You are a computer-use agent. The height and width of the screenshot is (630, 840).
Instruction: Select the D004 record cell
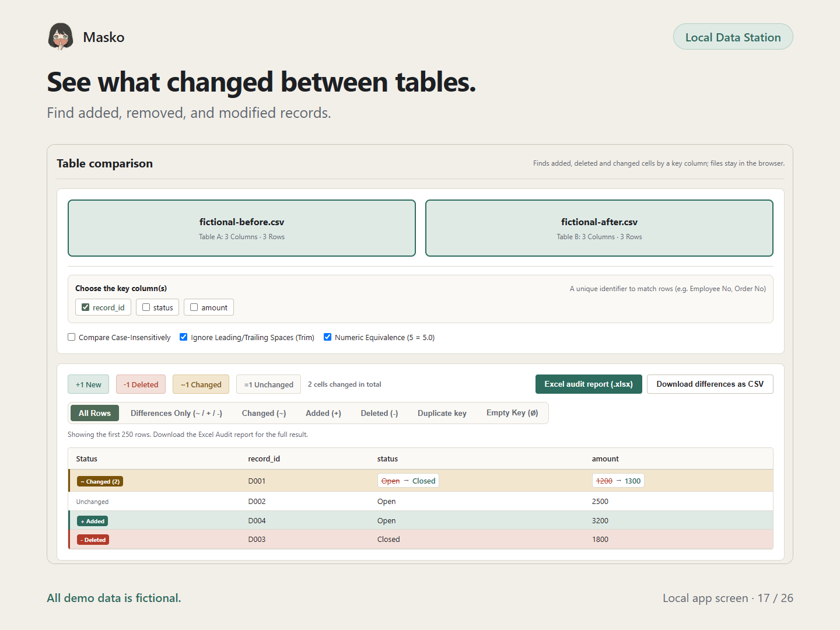pos(257,521)
